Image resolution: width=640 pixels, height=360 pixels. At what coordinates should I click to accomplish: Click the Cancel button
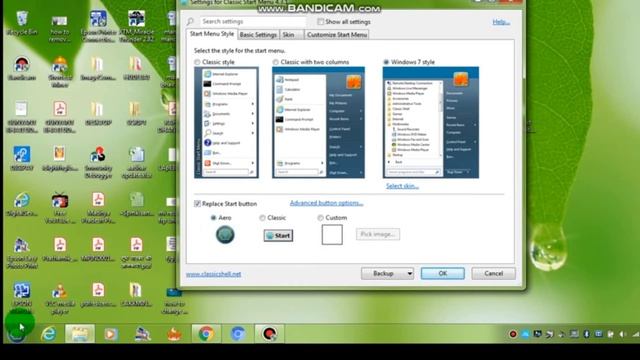(x=493, y=273)
